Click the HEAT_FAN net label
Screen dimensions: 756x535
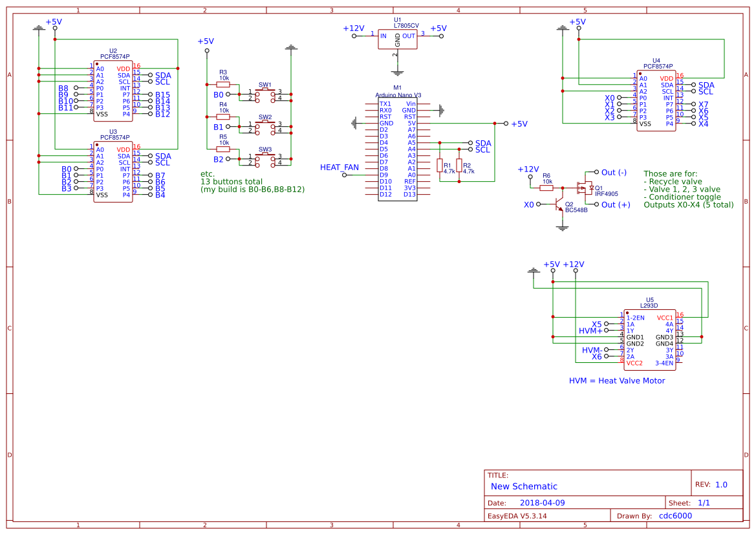[x=339, y=168]
